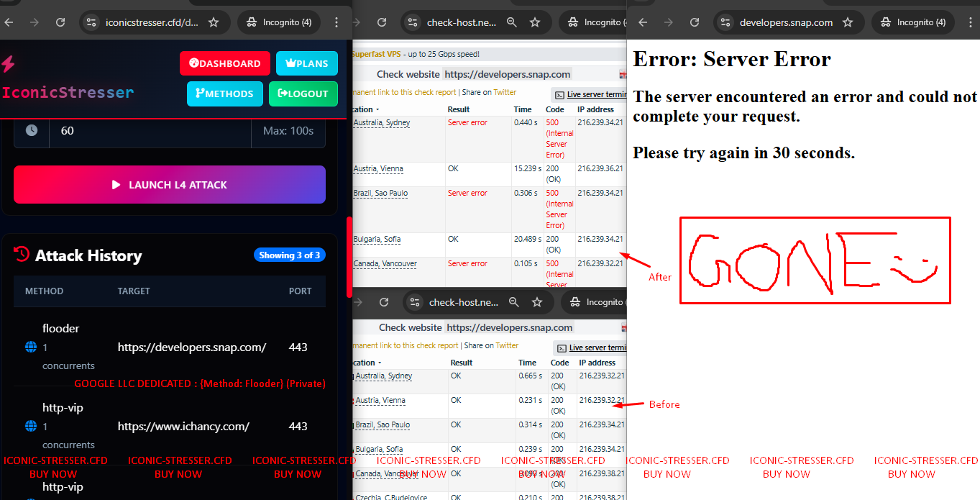
Task: Click globe icon next to the ichancy.com entry
Action: tap(31, 427)
